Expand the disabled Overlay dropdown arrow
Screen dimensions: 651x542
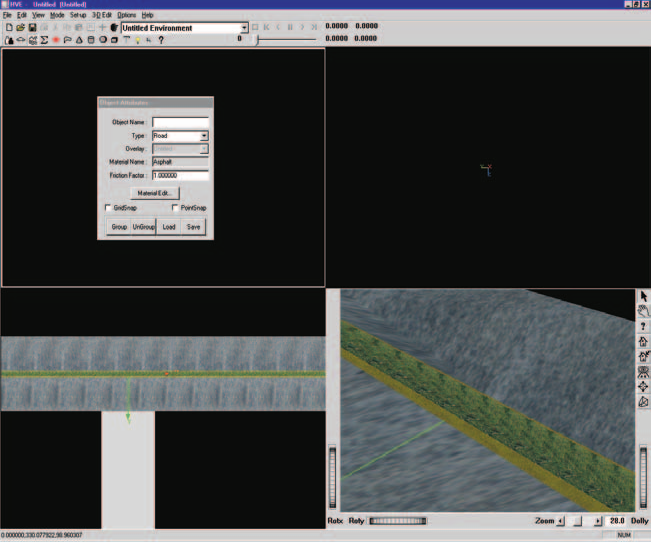coord(204,149)
